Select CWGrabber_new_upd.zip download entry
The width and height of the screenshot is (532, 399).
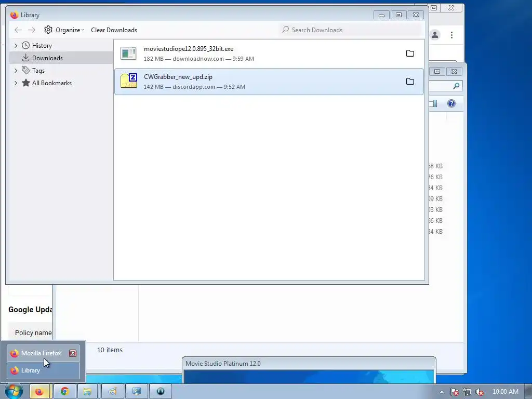point(269,82)
